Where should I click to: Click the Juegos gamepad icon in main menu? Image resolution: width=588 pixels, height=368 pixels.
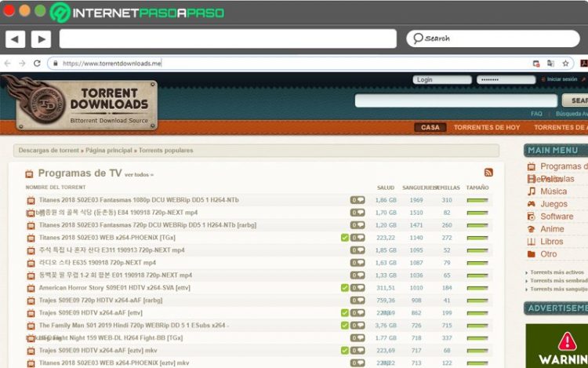tap(532, 204)
